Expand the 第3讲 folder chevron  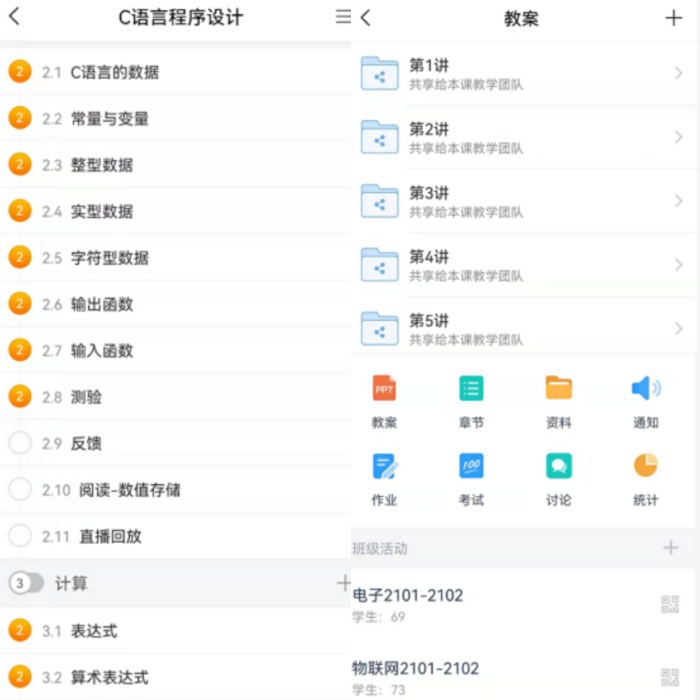[x=678, y=201]
